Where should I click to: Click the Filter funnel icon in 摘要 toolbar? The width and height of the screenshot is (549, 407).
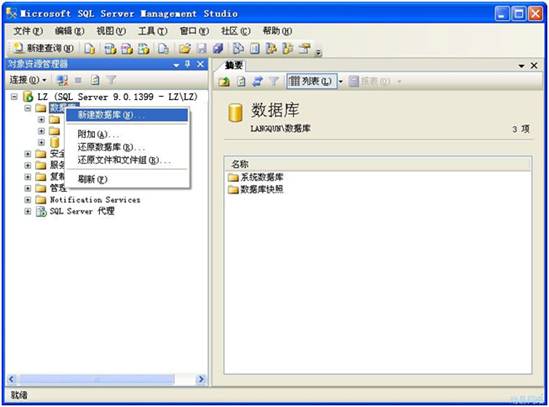pyautogui.click(x=274, y=82)
